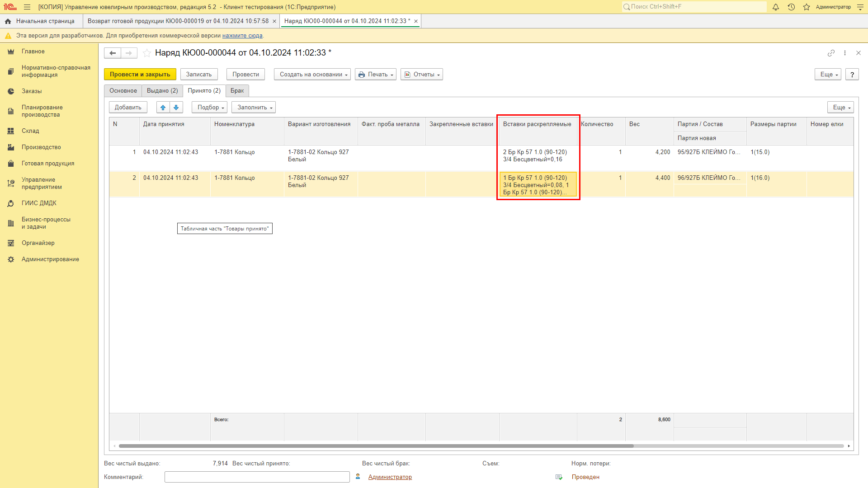Click the search field Поиск Ctrl+Shift+F
The width and height of the screenshot is (868, 488).
(x=694, y=7)
